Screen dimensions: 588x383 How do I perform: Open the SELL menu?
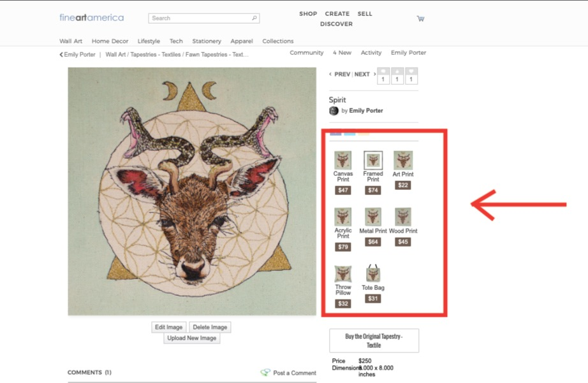point(365,14)
